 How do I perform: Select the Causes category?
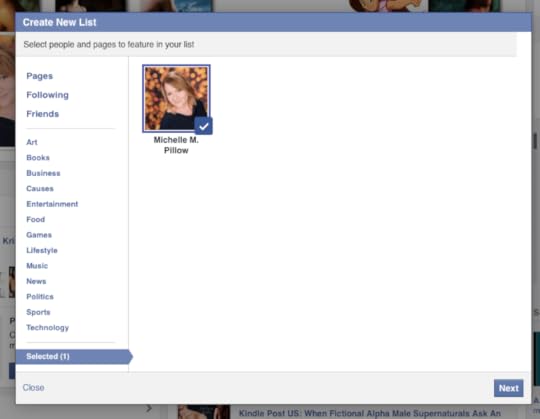point(40,189)
